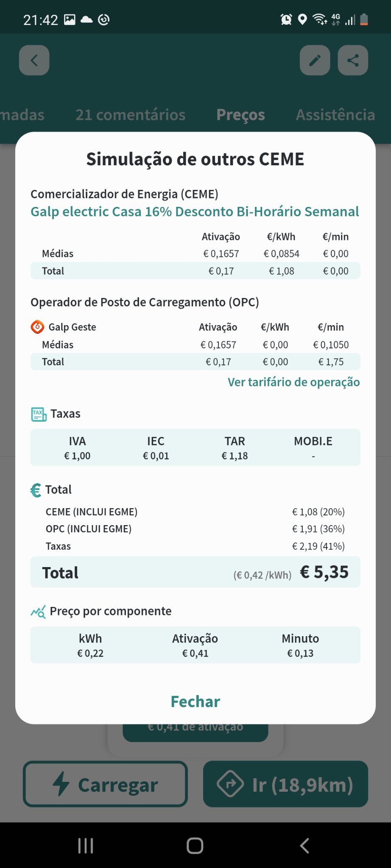
Task: Close the simulation dialog with Fechar
Action: [195, 702]
